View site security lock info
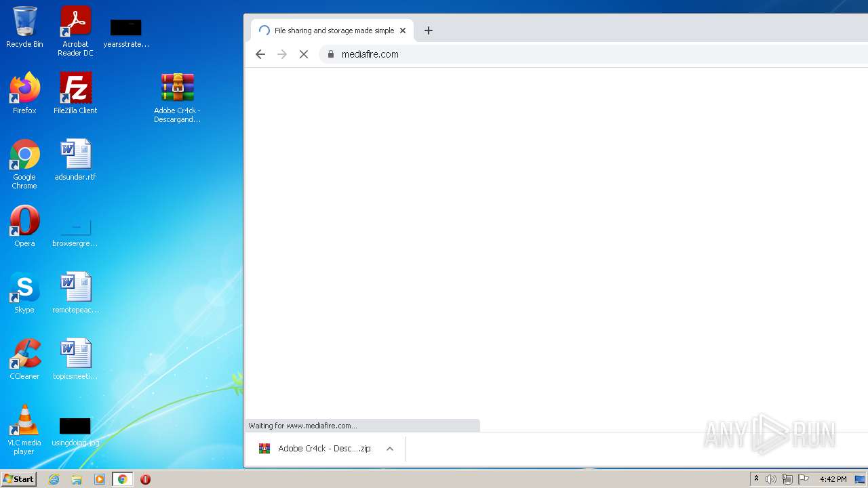 [331, 54]
